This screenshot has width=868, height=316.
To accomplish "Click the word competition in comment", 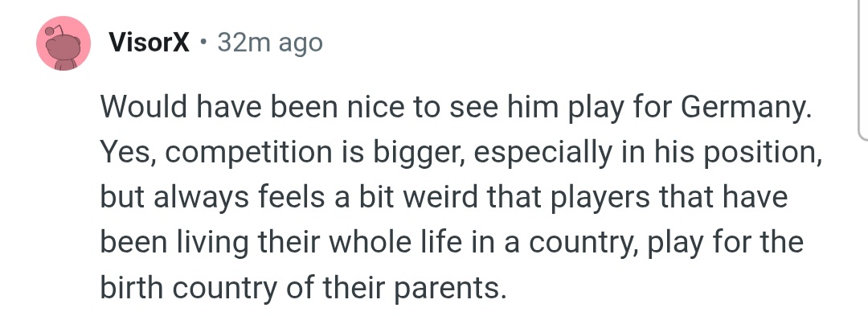I will [248, 154].
